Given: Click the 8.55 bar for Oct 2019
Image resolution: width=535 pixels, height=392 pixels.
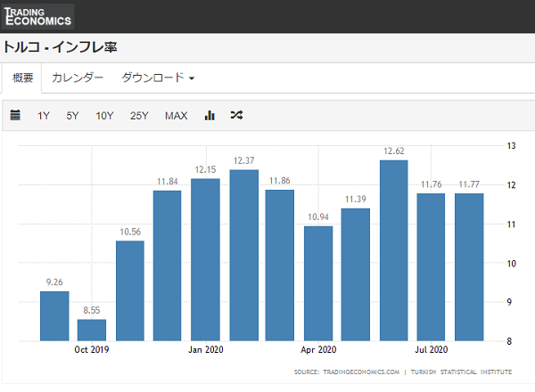Looking at the screenshot, I should tap(92, 330).
